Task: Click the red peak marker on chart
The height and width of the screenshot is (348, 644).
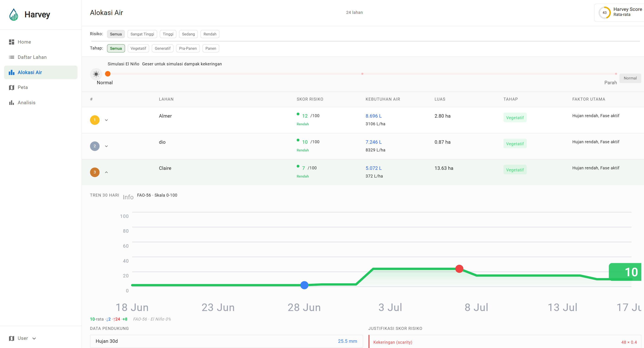Action: tap(459, 269)
